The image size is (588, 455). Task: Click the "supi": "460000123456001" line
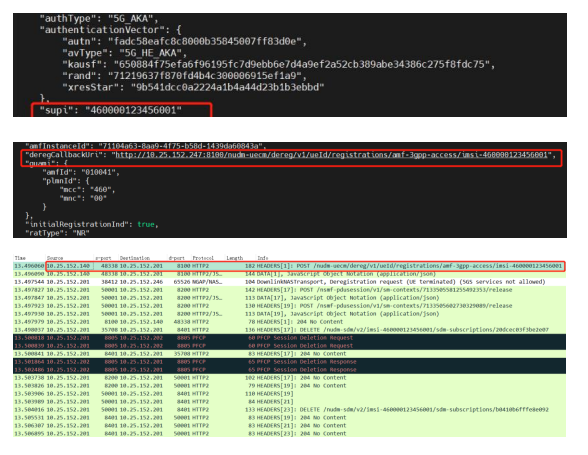(111, 110)
